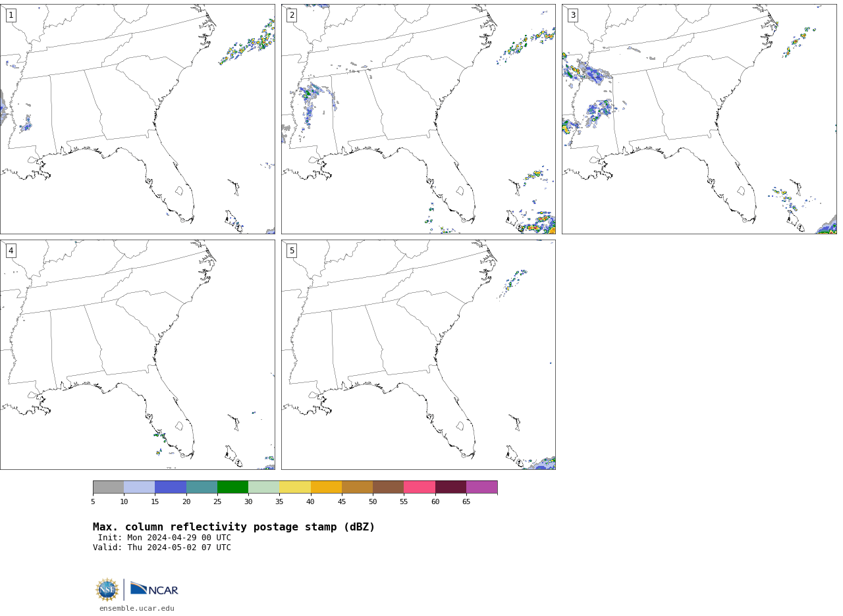The height and width of the screenshot is (616, 843).
Task: Click the purple 65+ dBZ swatch
Action: coord(482,487)
